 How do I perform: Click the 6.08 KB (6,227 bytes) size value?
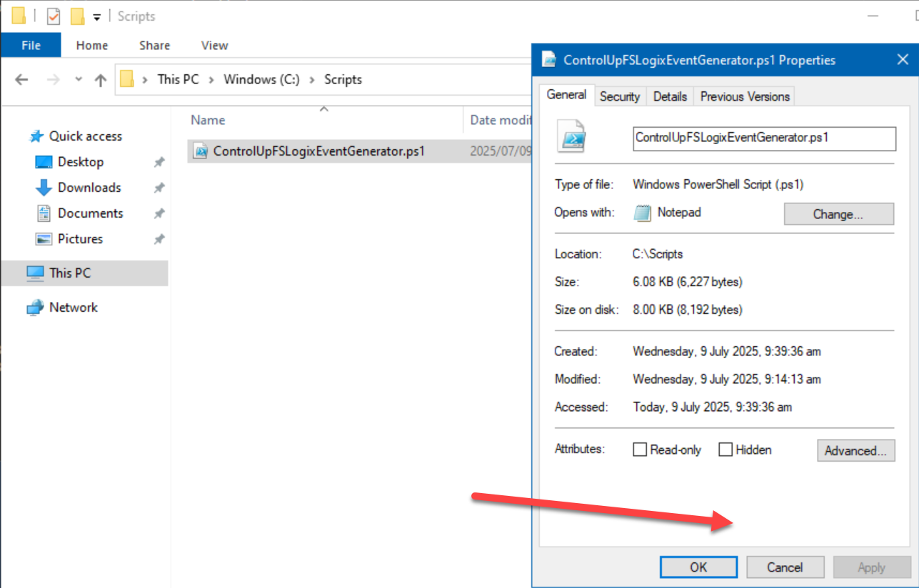click(688, 282)
